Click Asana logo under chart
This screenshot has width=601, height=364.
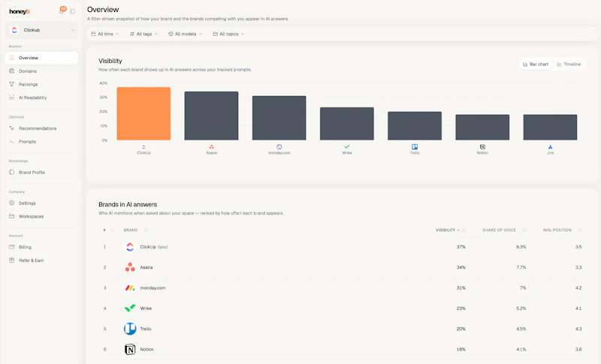click(x=211, y=146)
